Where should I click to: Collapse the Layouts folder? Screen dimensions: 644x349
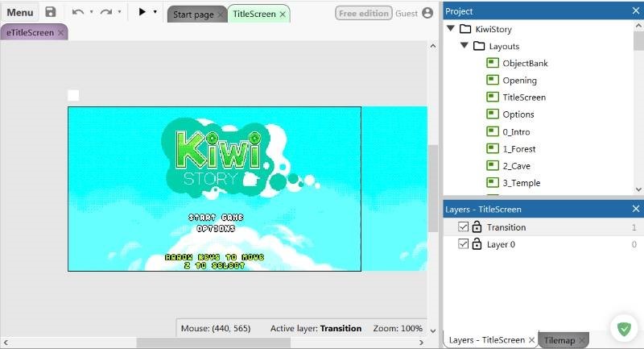point(465,46)
